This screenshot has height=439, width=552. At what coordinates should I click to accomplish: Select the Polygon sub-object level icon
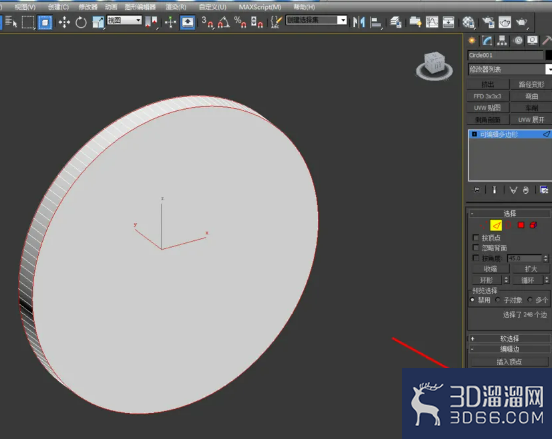(521, 225)
